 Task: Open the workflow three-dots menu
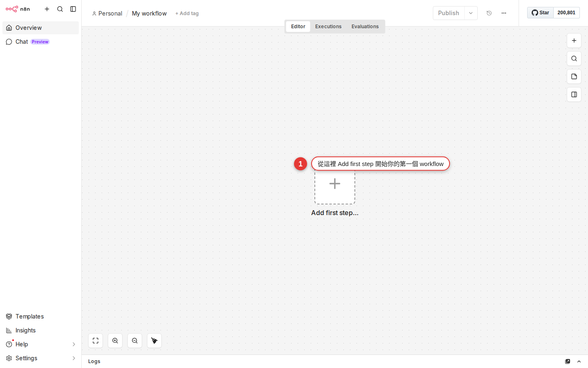point(504,13)
